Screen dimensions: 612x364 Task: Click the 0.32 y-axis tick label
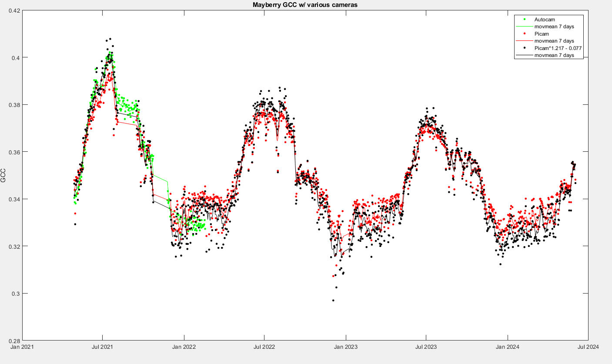[x=14, y=246]
